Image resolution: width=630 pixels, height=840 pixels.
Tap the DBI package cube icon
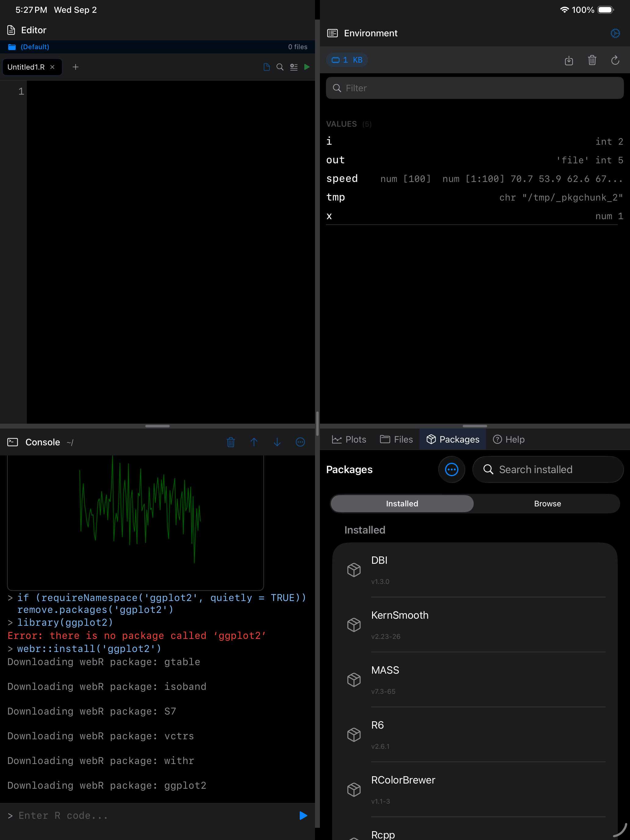point(353,570)
